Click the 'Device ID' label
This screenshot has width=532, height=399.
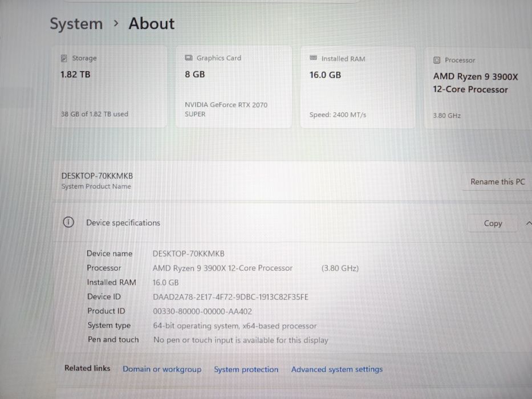pos(104,296)
